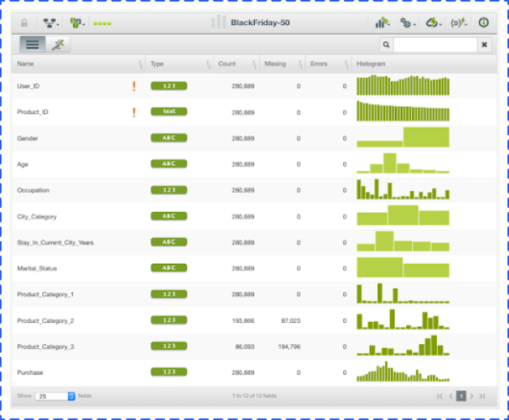Open the cloud 1-click actions menu
The image size is (509, 420).
tap(434, 23)
